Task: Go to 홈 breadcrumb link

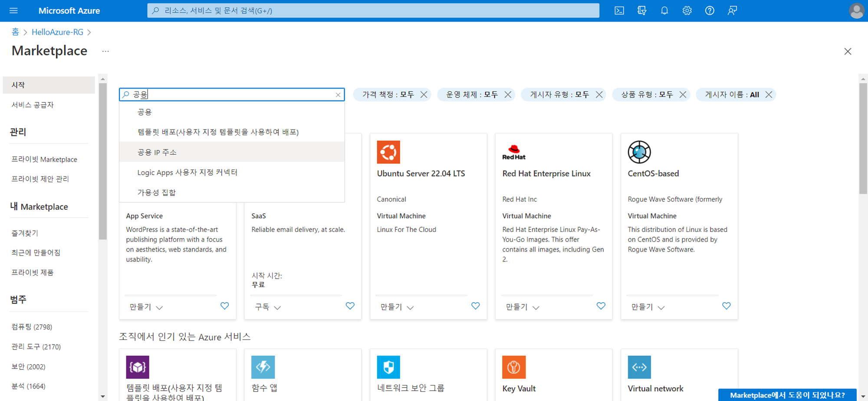Action: click(x=15, y=32)
